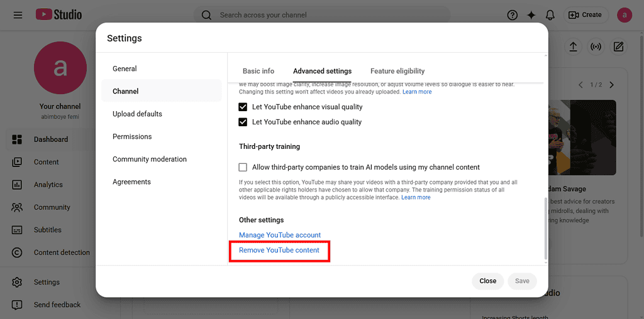Click the Remove YouTube content link
The height and width of the screenshot is (319, 644).
point(279,250)
